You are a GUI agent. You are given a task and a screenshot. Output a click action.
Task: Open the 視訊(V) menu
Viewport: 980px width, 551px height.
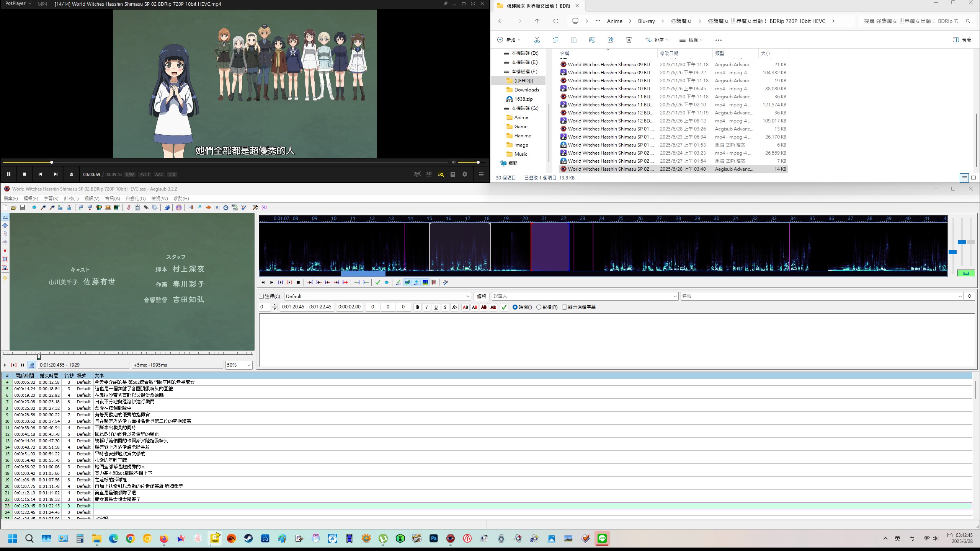92,198
